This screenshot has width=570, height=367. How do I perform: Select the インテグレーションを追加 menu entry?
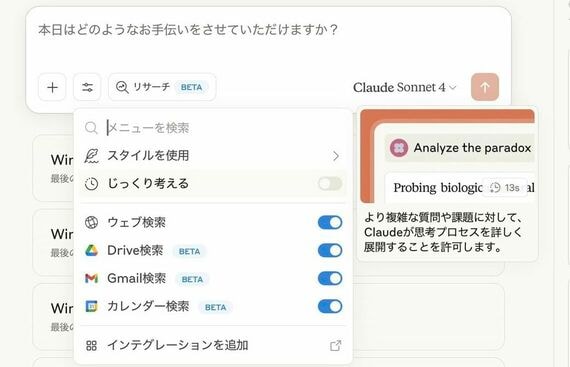coord(213,345)
